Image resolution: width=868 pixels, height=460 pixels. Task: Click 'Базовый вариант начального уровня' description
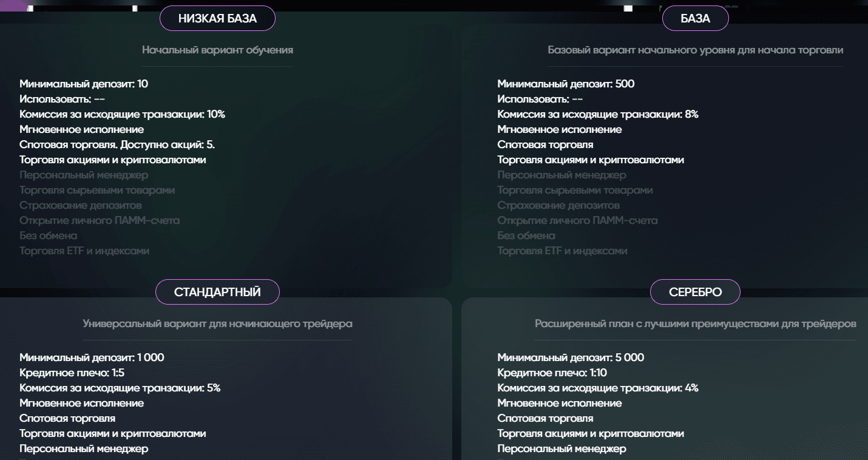pos(695,50)
